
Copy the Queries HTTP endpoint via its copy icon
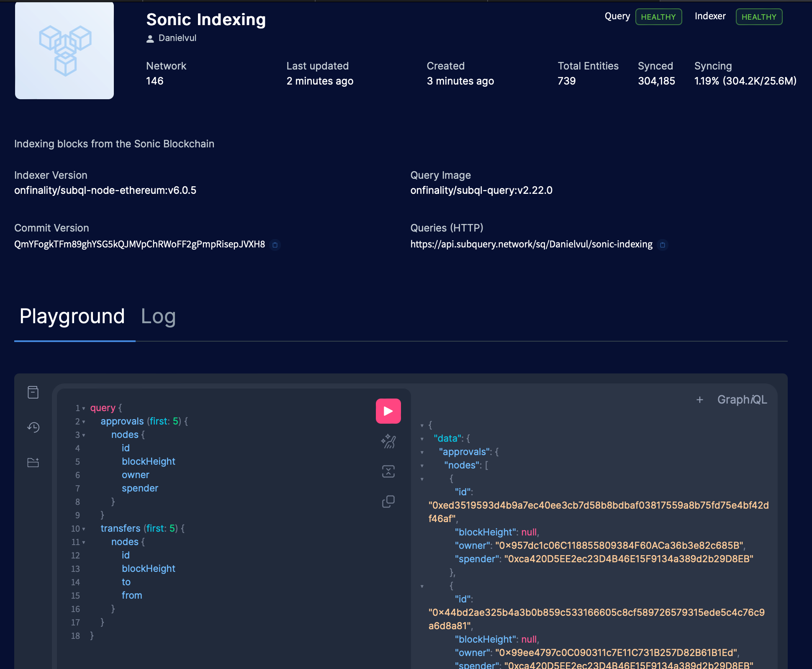(663, 245)
